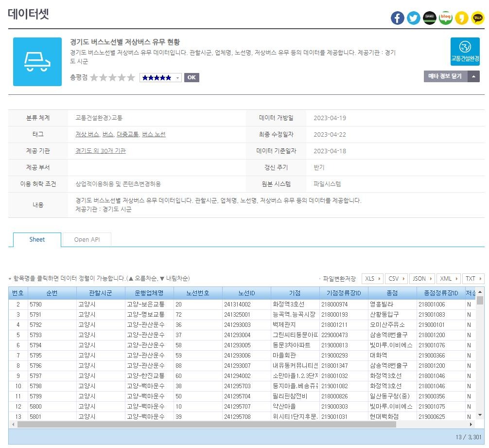The height and width of the screenshot is (448, 489).
Task: Click the table scrollbar's down arrow
Action: [x=480, y=415]
